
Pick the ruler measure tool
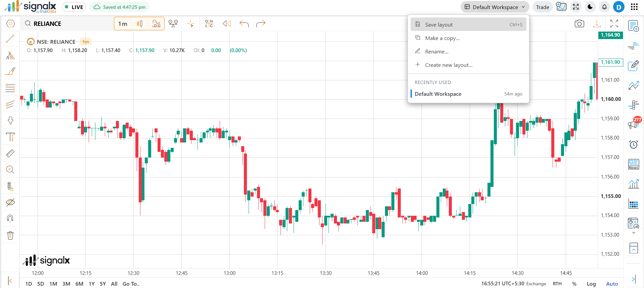(10, 154)
